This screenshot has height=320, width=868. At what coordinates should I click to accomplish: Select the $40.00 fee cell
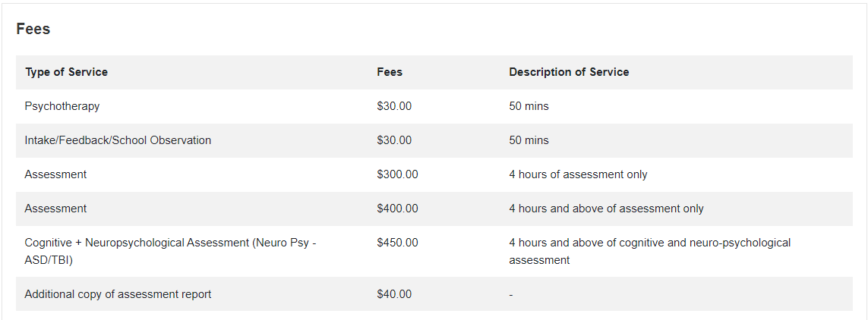(x=394, y=294)
